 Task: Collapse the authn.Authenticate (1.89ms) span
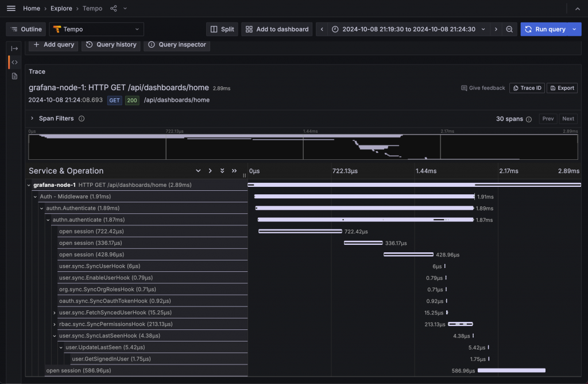point(41,208)
